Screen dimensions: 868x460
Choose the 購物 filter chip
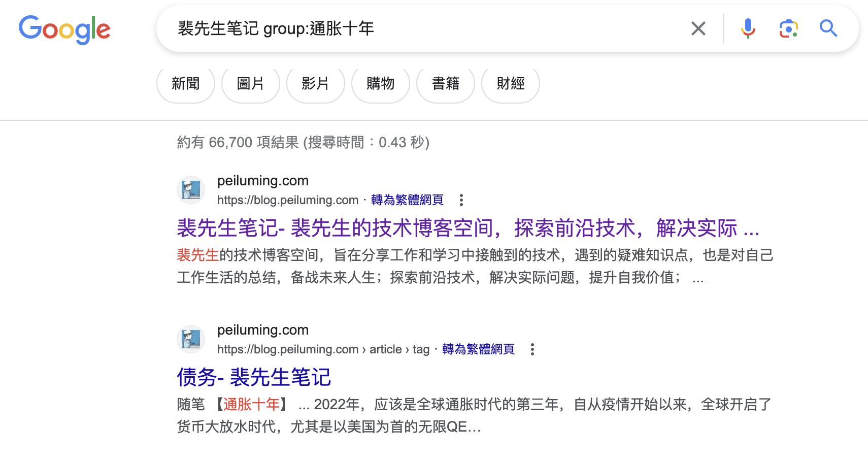click(x=380, y=84)
